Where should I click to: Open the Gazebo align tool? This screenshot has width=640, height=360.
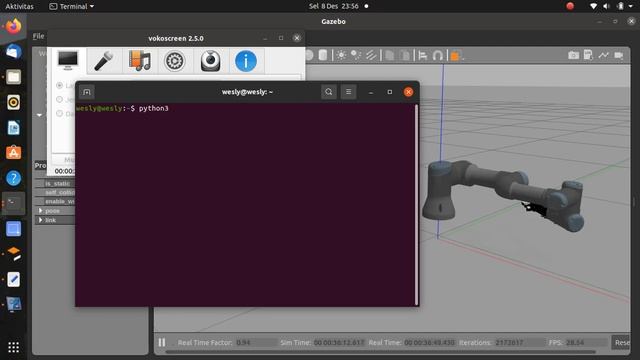(423, 55)
